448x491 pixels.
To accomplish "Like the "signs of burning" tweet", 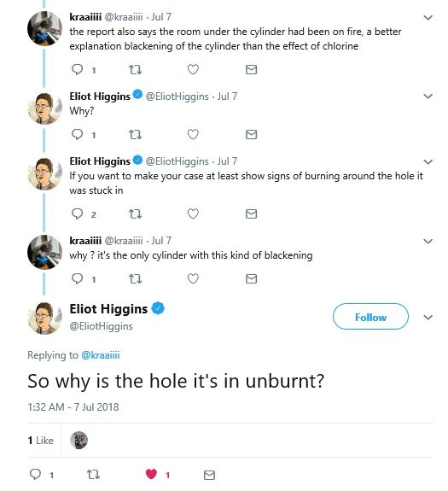I will coord(193,213).
